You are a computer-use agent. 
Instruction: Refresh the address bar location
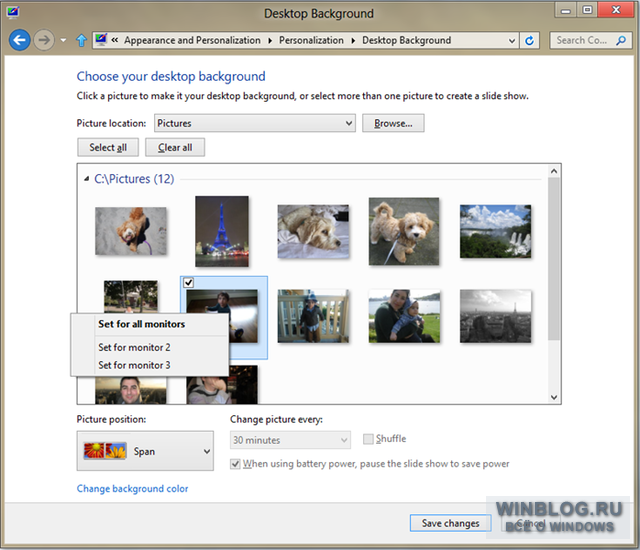pyautogui.click(x=529, y=40)
